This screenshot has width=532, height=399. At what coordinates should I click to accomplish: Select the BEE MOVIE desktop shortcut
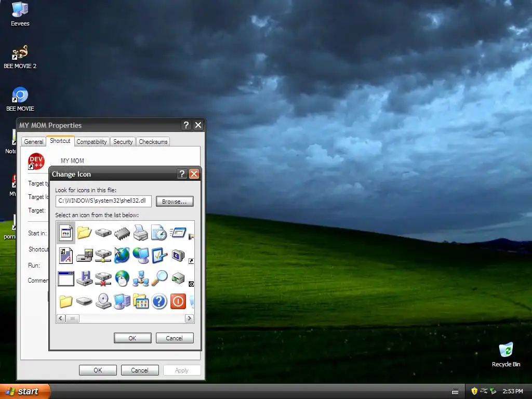pyautogui.click(x=20, y=99)
